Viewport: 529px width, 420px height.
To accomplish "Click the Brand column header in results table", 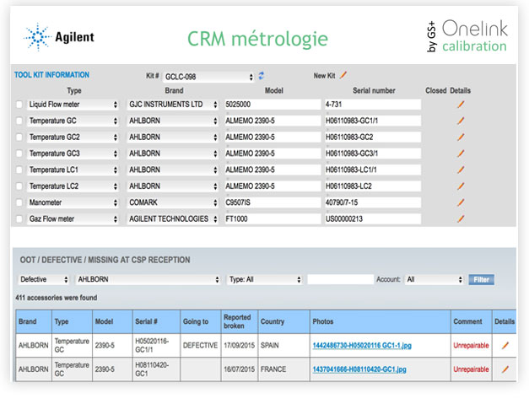I will pos(34,322).
